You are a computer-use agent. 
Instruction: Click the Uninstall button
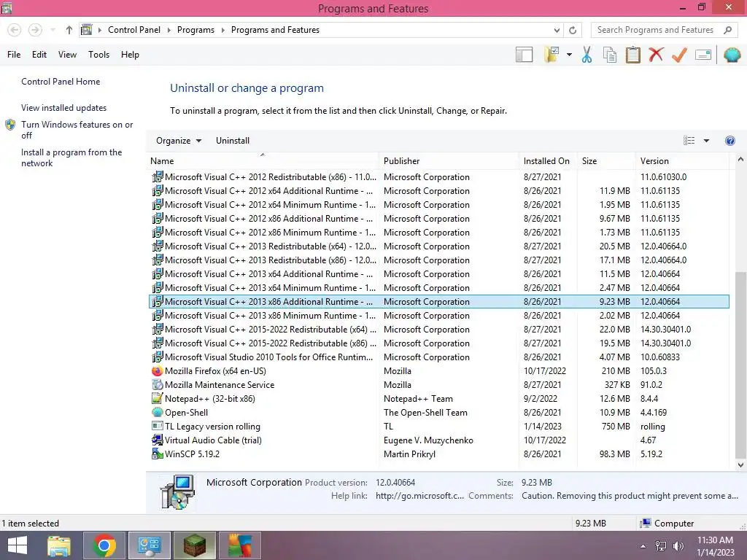[233, 141]
